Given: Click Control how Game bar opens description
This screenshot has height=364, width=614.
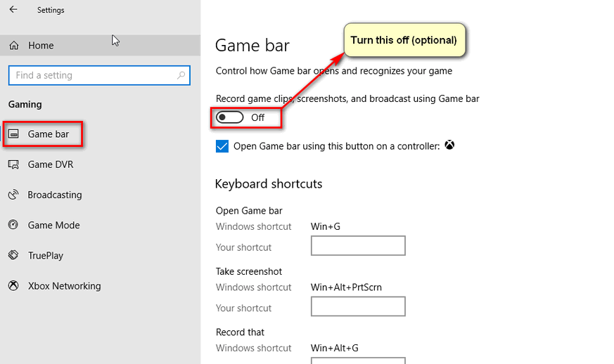Looking at the screenshot, I should (334, 71).
